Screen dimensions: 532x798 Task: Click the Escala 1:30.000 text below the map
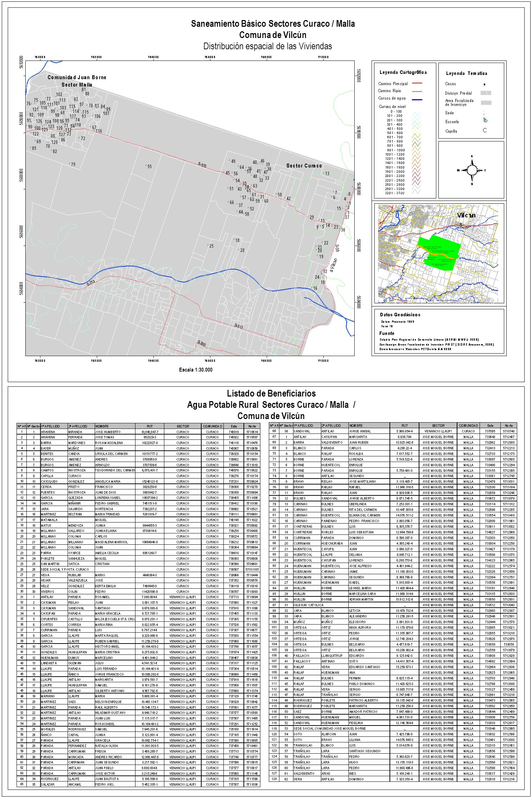pyautogui.click(x=196, y=370)
